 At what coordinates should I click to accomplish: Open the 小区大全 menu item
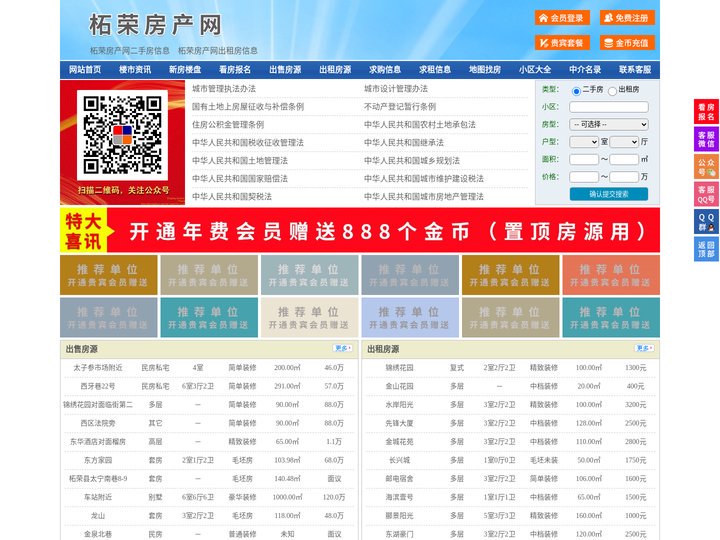tap(535, 70)
